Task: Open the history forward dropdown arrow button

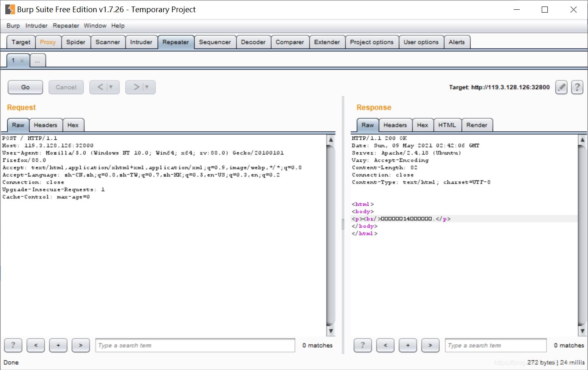Action: pos(147,87)
